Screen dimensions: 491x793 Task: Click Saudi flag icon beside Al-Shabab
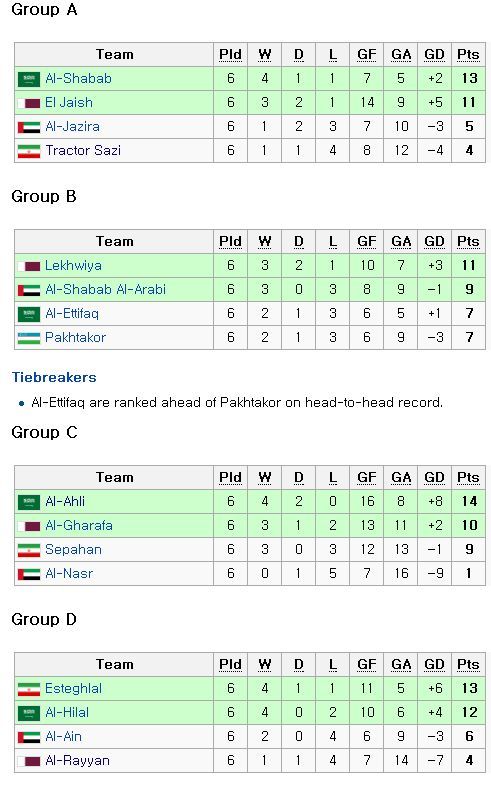(x=29, y=79)
